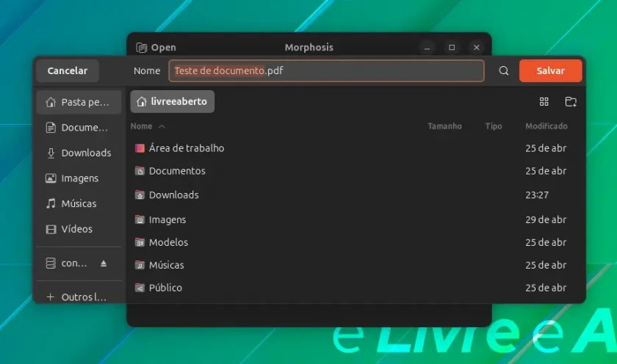Open Pasta pessoal in sidebar
617x364 pixels.
pyautogui.click(x=79, y=102)
